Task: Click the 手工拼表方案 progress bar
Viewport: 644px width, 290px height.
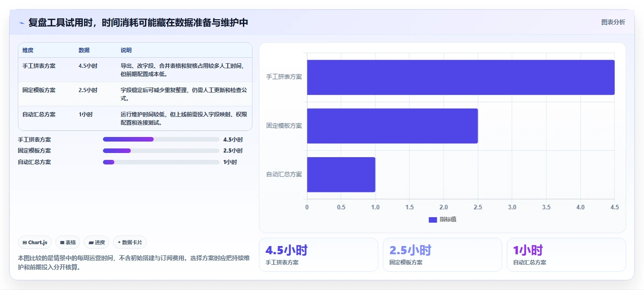Action: click(161, 139)
